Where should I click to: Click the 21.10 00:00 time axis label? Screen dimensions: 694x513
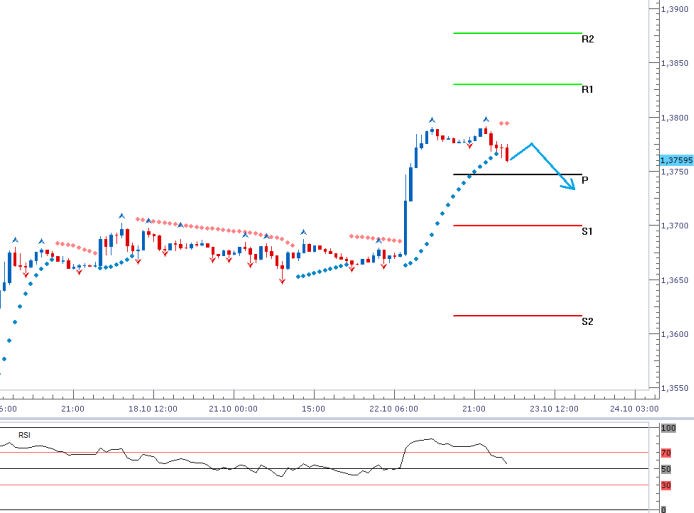233,409
